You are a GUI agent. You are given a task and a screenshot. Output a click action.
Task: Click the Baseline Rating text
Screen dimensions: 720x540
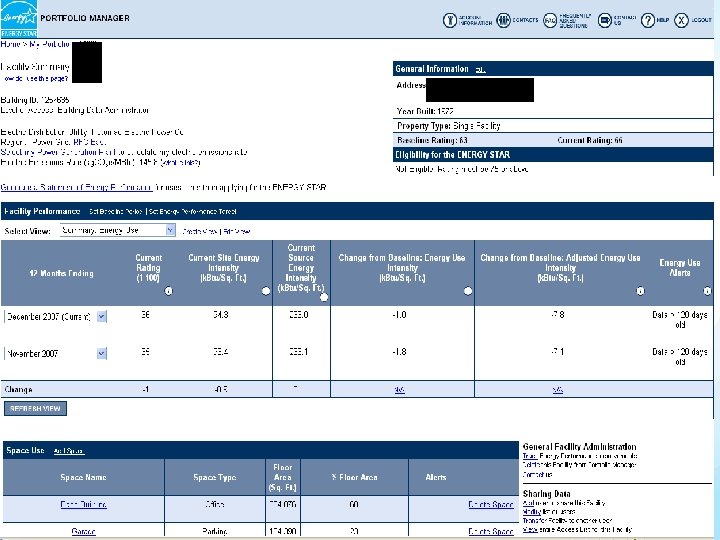432,141
